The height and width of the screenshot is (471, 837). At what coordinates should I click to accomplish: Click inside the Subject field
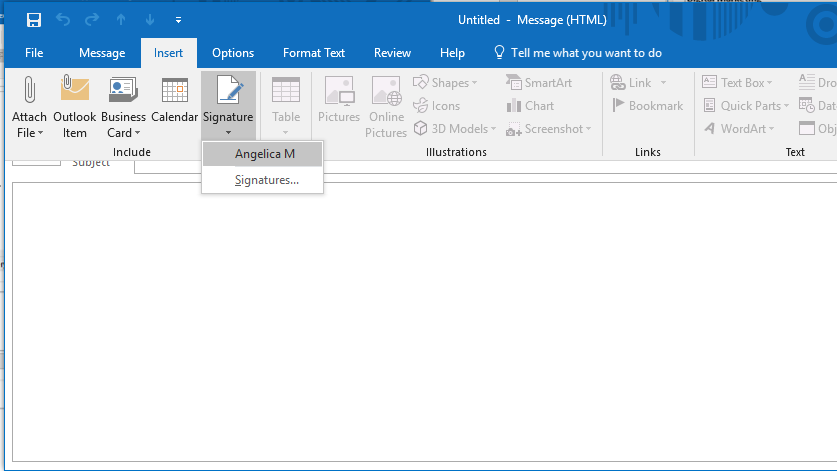[x=480, y=165]
